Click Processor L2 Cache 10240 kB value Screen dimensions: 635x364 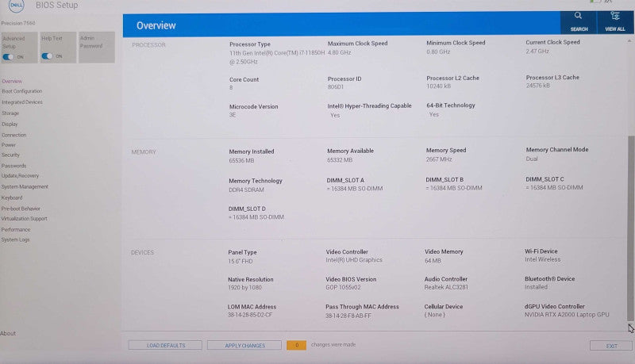[x=439, y=86]
